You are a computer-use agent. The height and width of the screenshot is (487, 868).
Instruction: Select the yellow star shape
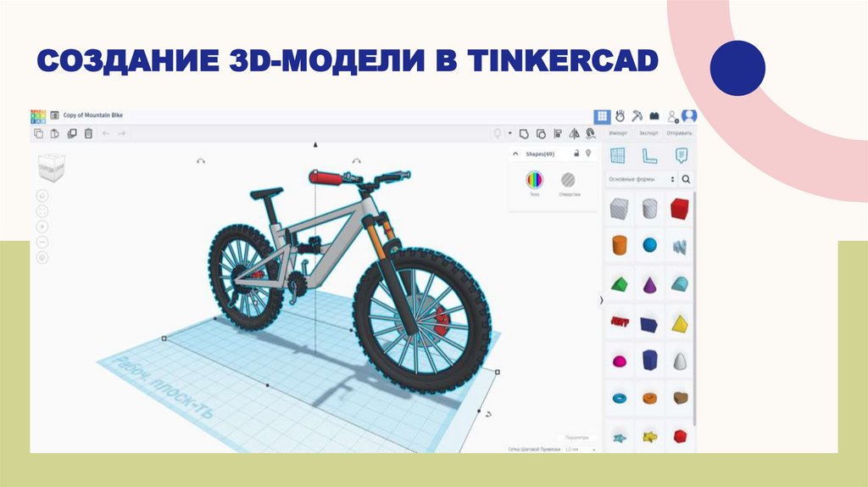click(649, 437)
